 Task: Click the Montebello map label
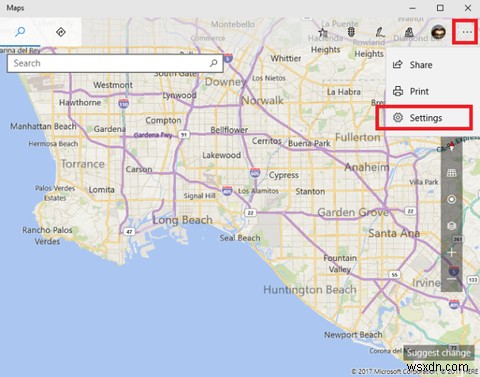tap(233, 24)
